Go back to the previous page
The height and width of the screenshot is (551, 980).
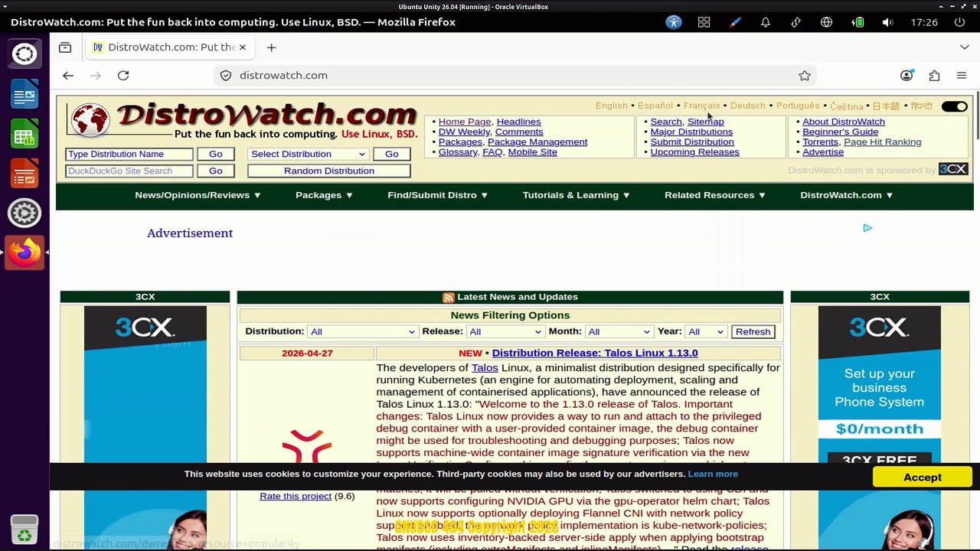coord(68,75)
